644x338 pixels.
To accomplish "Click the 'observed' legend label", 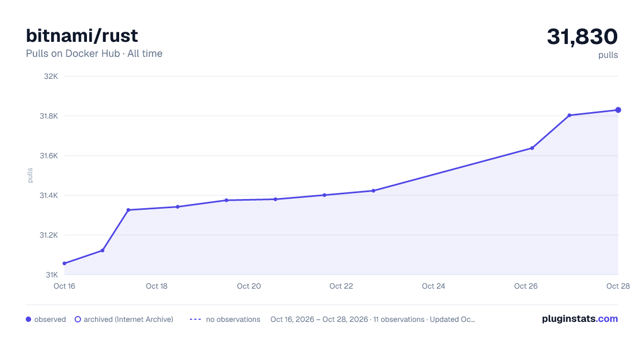I will click(x=50, y=319).
